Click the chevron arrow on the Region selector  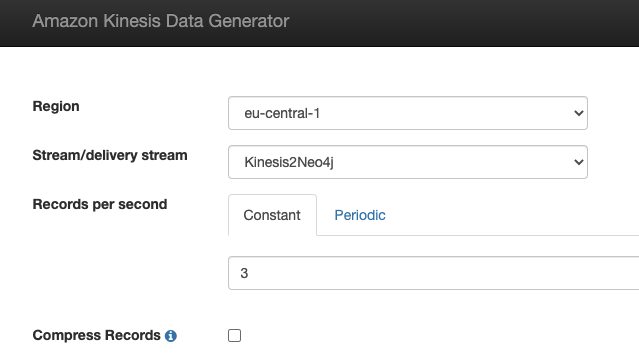click(x=579, y=113)
